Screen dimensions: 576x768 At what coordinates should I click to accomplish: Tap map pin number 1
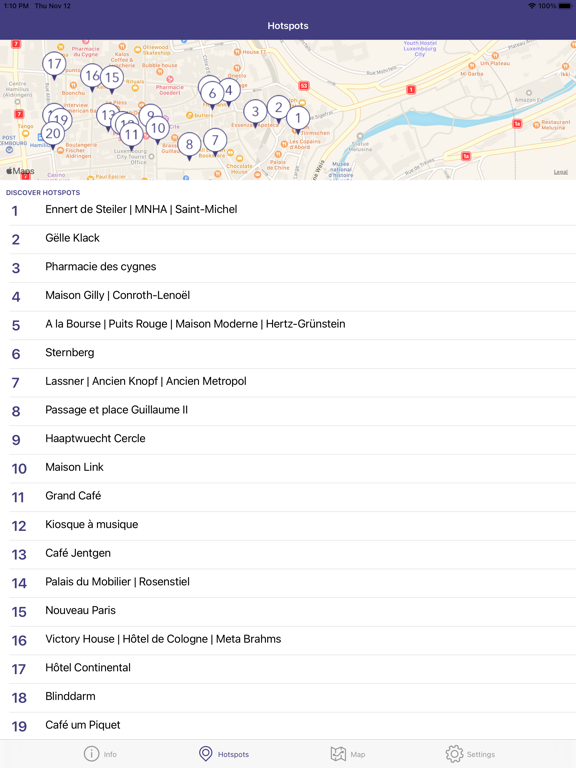pyautogui.click(x=298, y=118)
